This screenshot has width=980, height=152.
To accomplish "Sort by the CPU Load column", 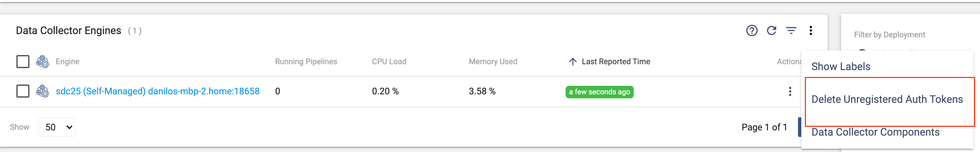I will [389, 62].
